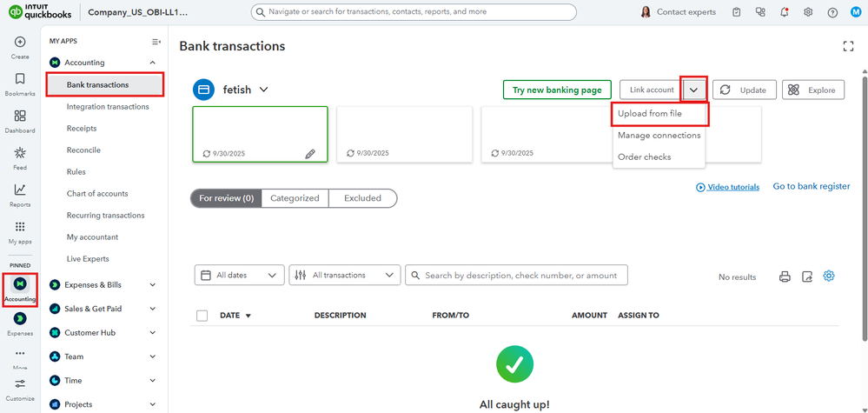Open the Create plus icon
This screenshot has width=868, height=413.
point(20,43)
